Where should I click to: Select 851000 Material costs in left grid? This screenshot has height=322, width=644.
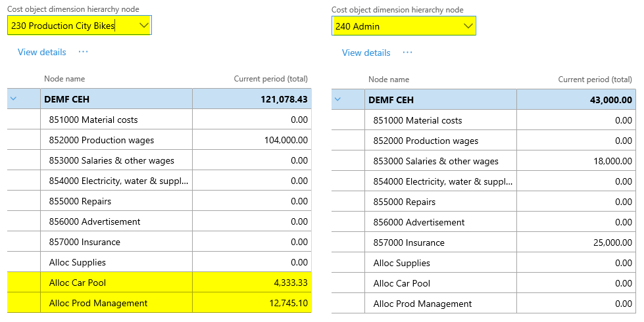[93, 120]
